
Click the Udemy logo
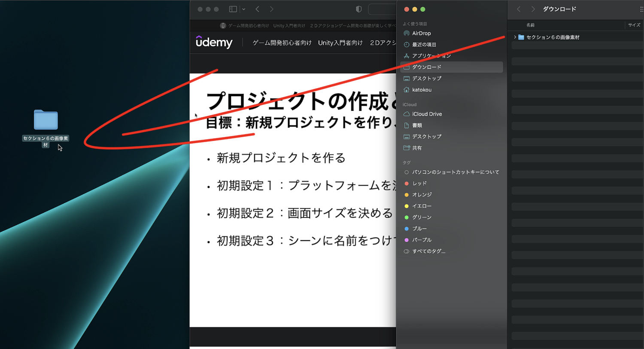(x=214, y=42)
